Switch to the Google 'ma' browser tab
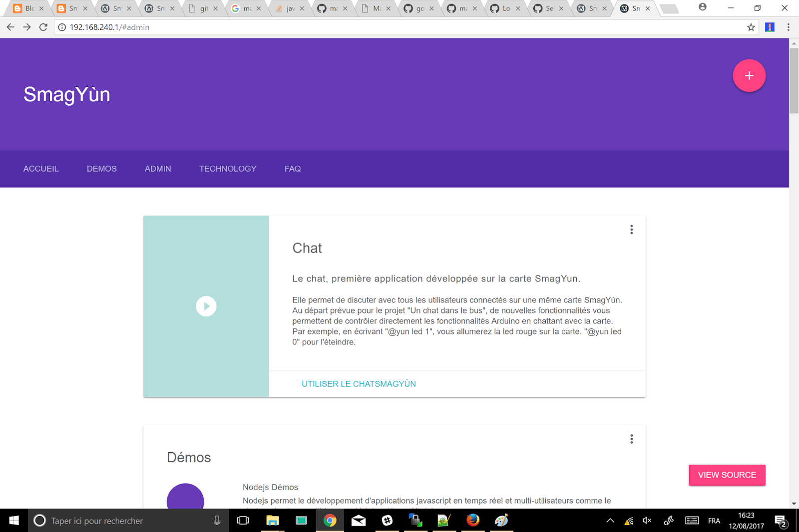This screenshot has width=799, height=532. click(247, 8)
